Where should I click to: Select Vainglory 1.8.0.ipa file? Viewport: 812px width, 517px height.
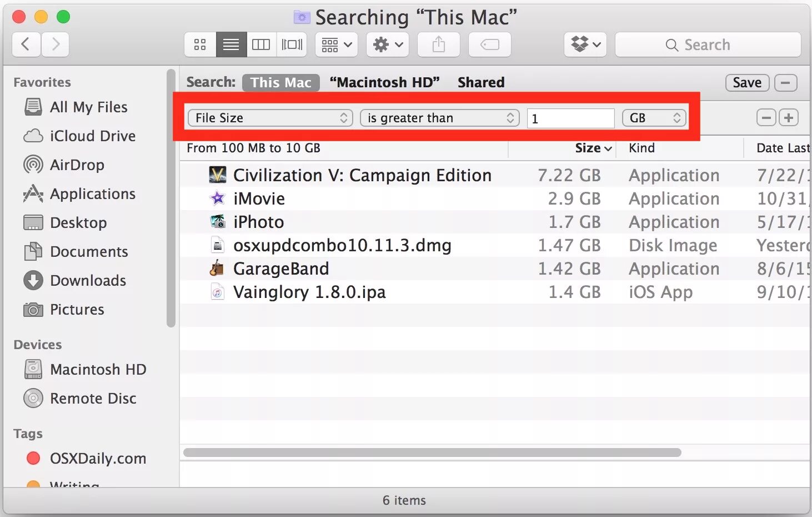point(495,292)
